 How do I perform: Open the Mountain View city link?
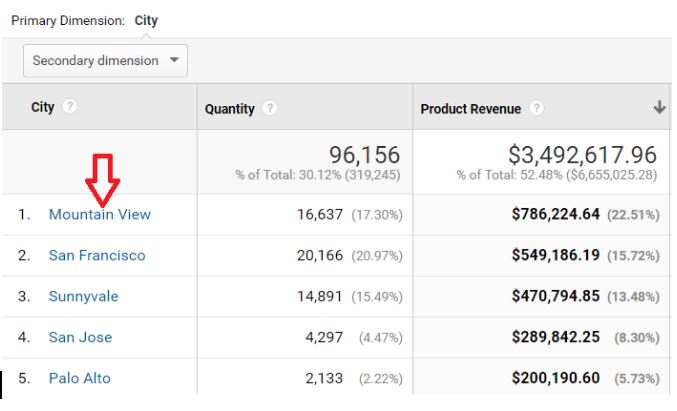pos(100,214)
